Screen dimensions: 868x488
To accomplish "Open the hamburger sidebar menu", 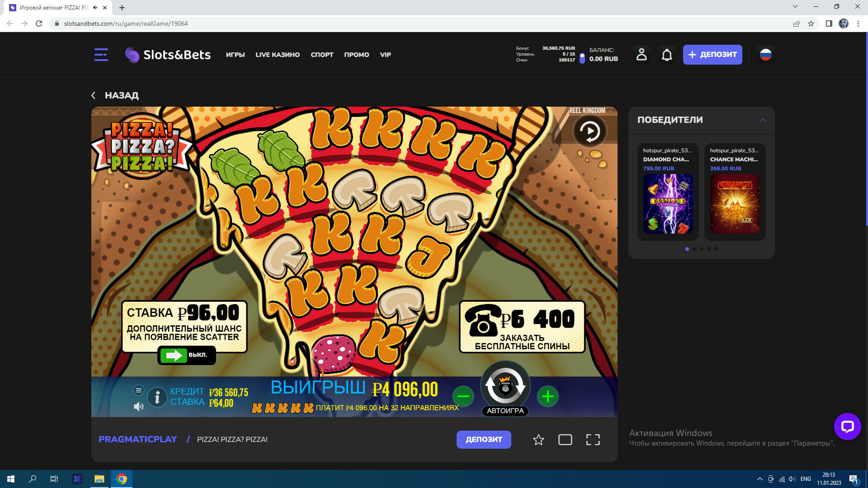I will pos(101,55).
